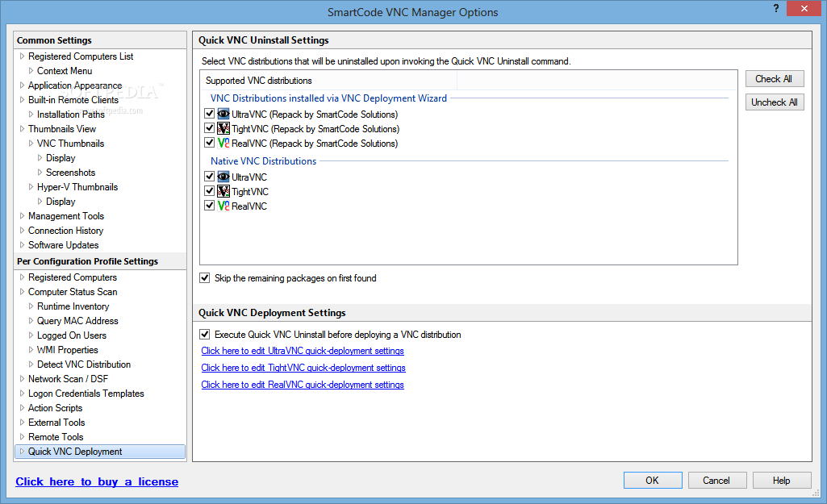Screen dimensions: 827x504
Task: Open UltraVNC quick-deployment settings link
Action: tap(303, 351)
